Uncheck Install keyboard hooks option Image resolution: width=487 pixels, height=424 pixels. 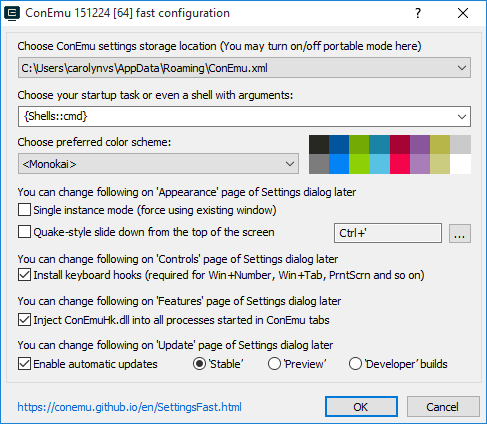(x=24, y=275)
